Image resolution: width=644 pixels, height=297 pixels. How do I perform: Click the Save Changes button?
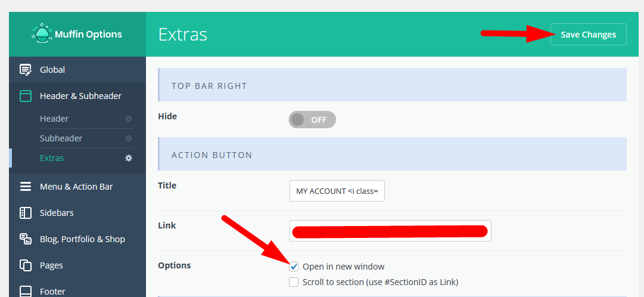[588, 35]
